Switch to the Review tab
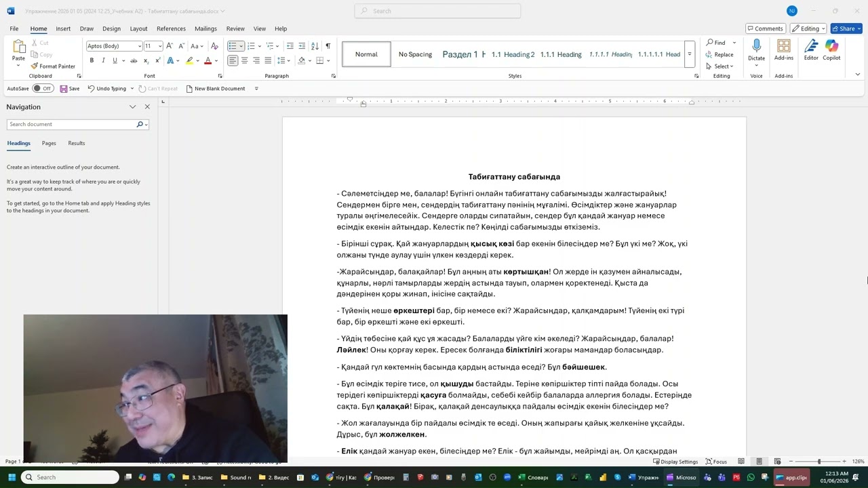 tap(235, 28)
